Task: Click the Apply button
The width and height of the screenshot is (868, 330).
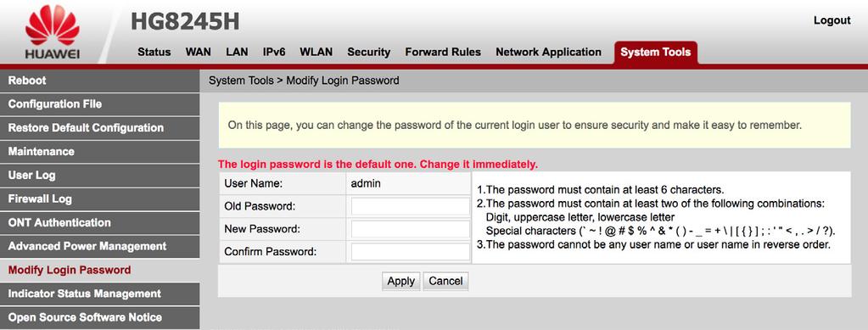Action: [x=400, y=282]
